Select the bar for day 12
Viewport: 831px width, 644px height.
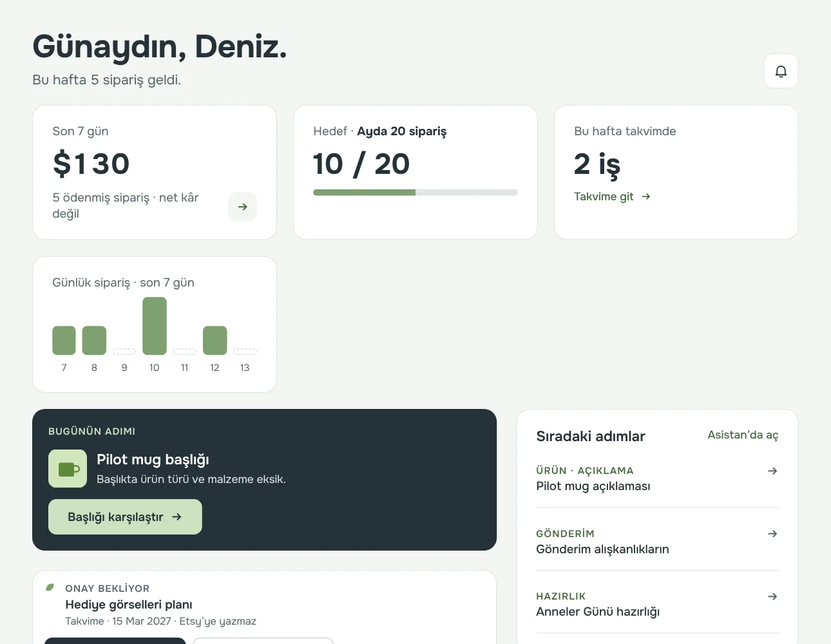(x=215, y=340)
